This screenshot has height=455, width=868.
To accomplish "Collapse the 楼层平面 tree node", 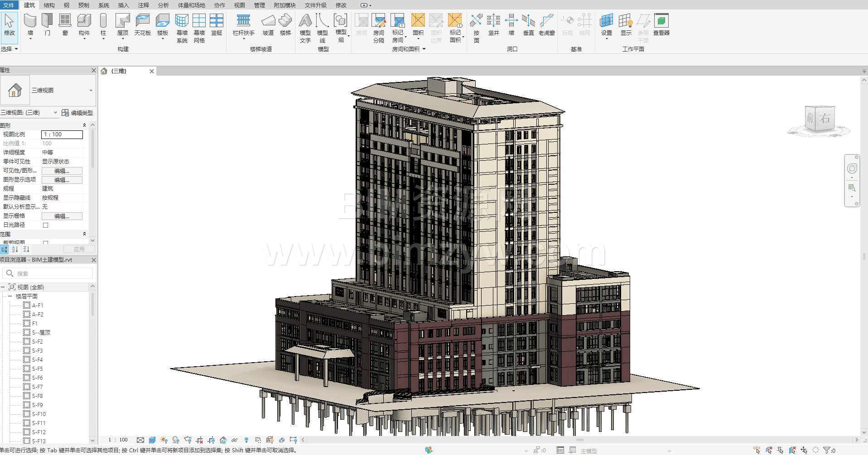I will (x=10, y=296).
